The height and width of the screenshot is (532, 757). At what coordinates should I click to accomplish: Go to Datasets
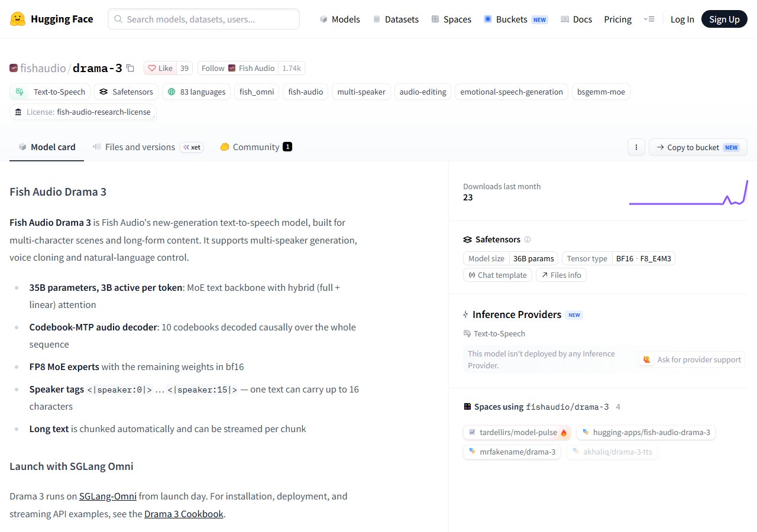pos(396,19)
